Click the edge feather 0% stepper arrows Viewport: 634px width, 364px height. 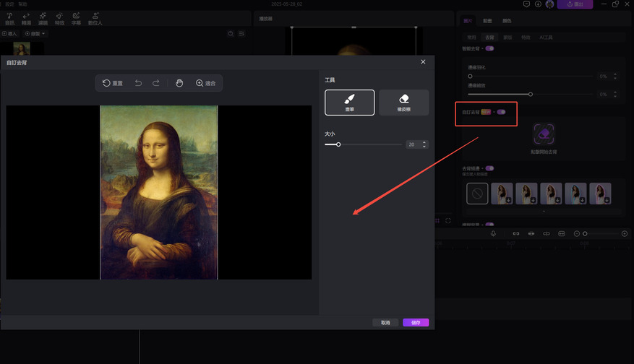pos(615,76)
